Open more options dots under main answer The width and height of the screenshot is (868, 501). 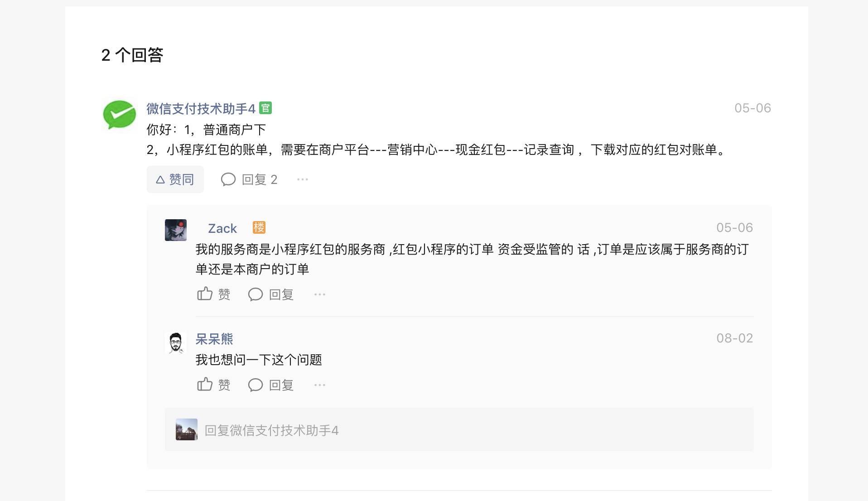[x=303, y=179]
